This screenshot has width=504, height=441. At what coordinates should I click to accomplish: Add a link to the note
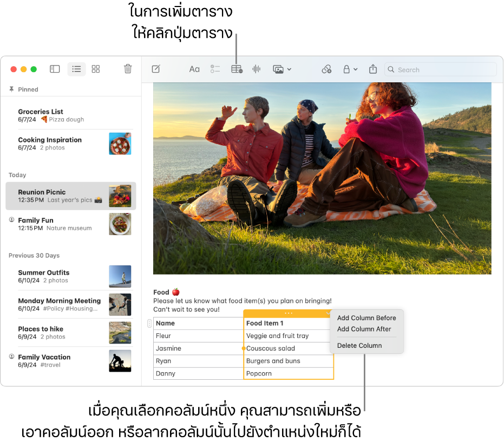pyautogui.click(x=326, y=69)
